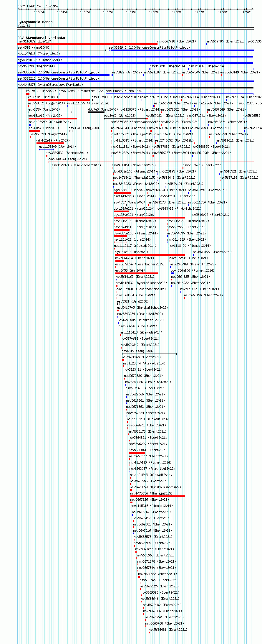The width and height of the screenshot is (262, 644).
Task: Select nsv1118420 (Alsmadi2014) label
Action: (190, 246)
